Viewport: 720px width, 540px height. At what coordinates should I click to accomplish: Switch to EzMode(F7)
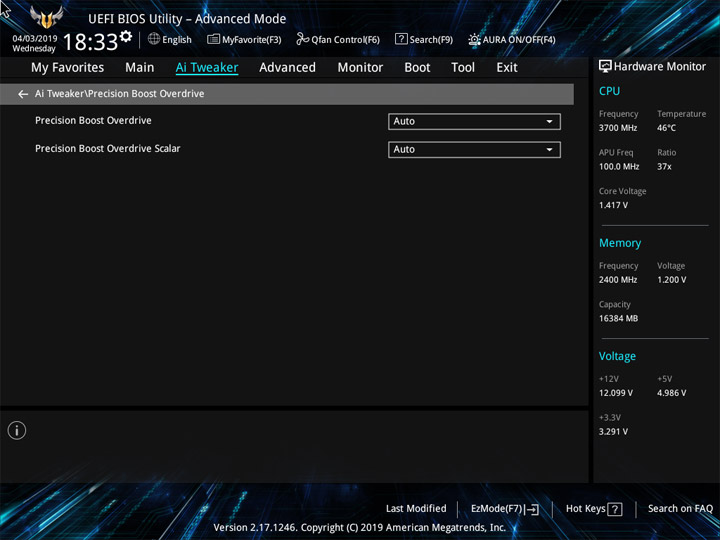pos(505,509)
